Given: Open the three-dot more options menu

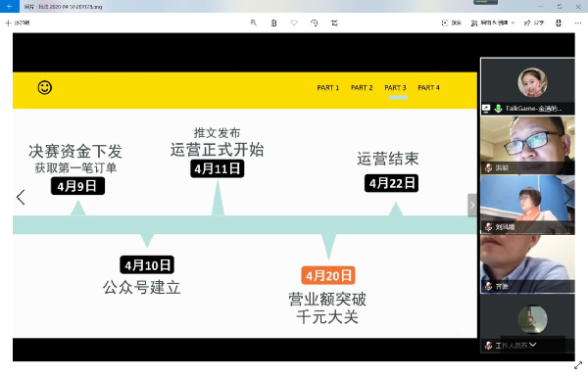Looking at the screenshot, I should [578, 23].
